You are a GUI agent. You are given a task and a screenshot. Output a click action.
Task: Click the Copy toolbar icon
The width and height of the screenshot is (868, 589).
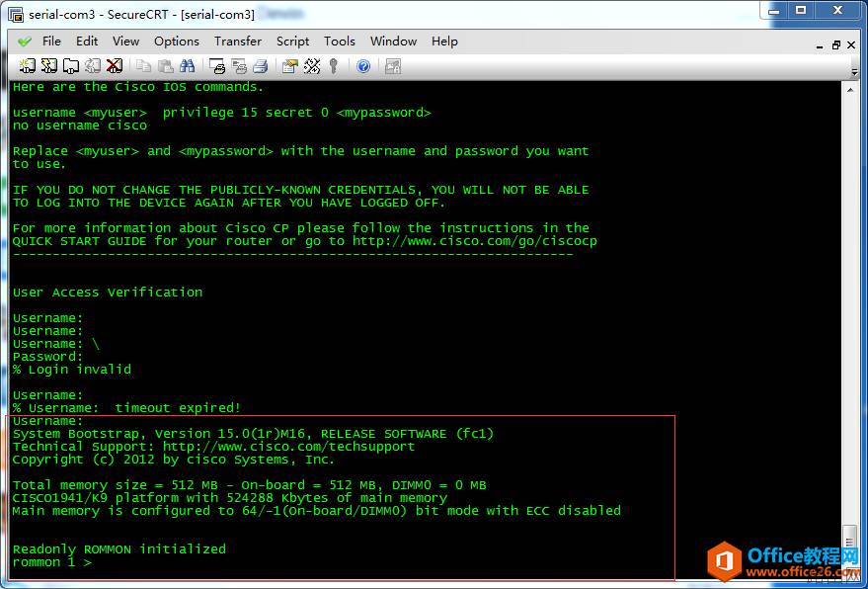tap(143, 66)
